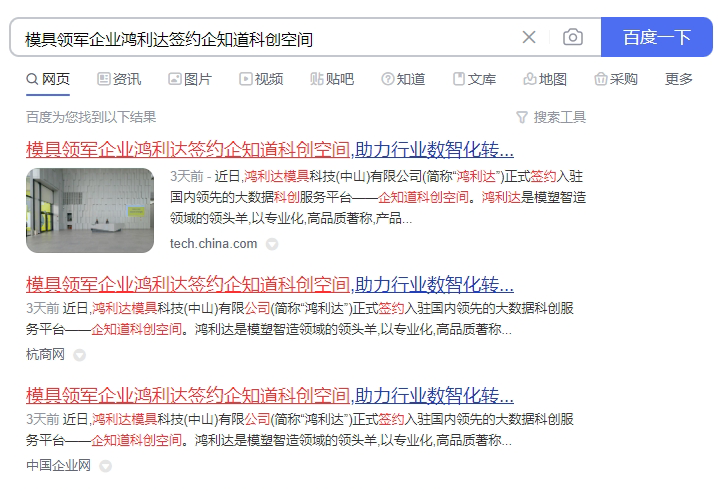The image size is (720, 501).
Task: Click the 资讯 news icon
Action: [x=103, y=79]
